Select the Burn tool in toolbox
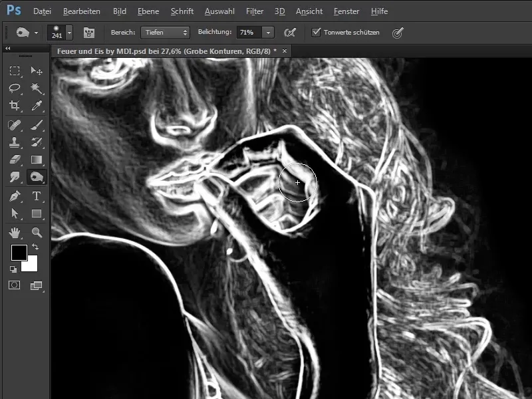Viewport: 532px width, 399px height. click(x=37, y=177)
